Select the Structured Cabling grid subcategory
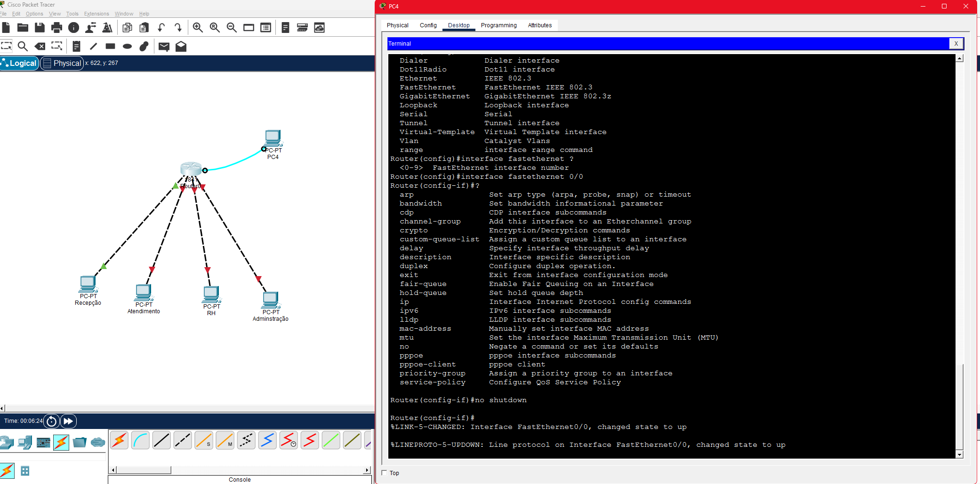Screen dimensions: 980x484 point(25,471)
